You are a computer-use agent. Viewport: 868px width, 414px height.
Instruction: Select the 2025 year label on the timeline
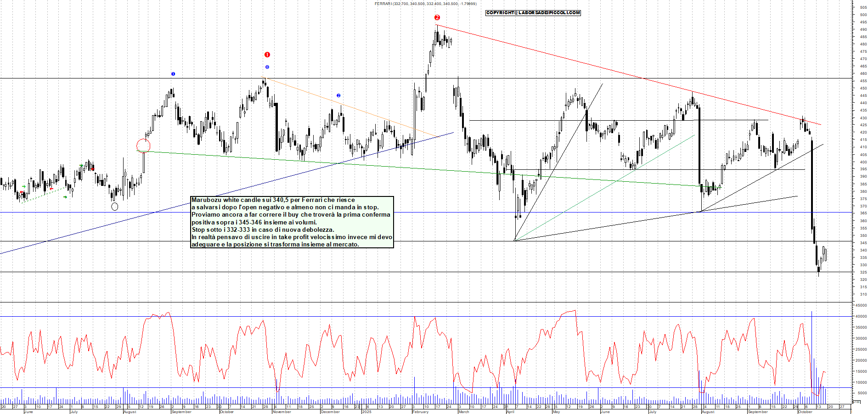click(x=366, y=412)
